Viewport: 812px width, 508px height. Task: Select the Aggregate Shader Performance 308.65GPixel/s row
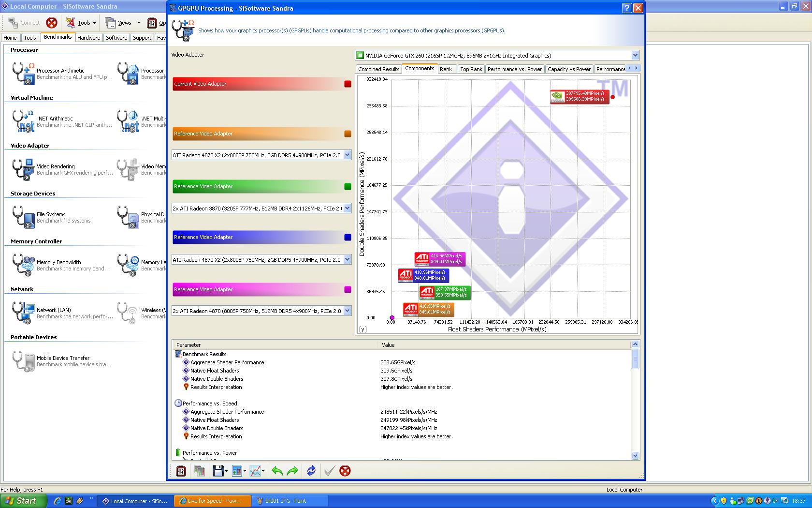point(402,362)
